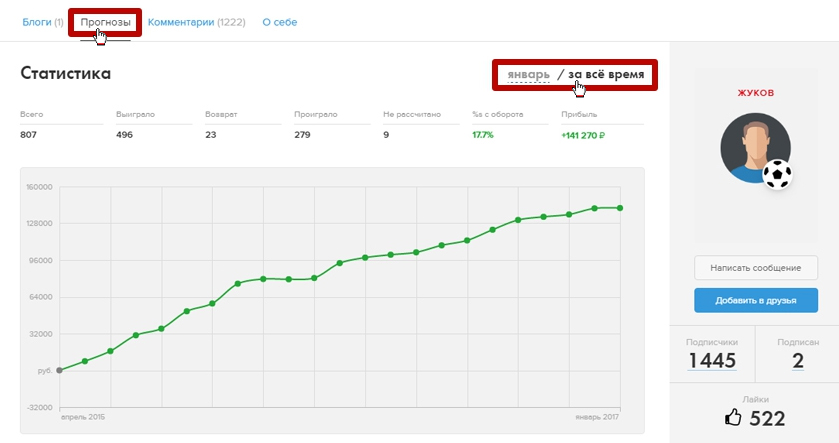839x443 pixels.
Task: Click the turnover percent 17.7%
Action: (483, 135)
